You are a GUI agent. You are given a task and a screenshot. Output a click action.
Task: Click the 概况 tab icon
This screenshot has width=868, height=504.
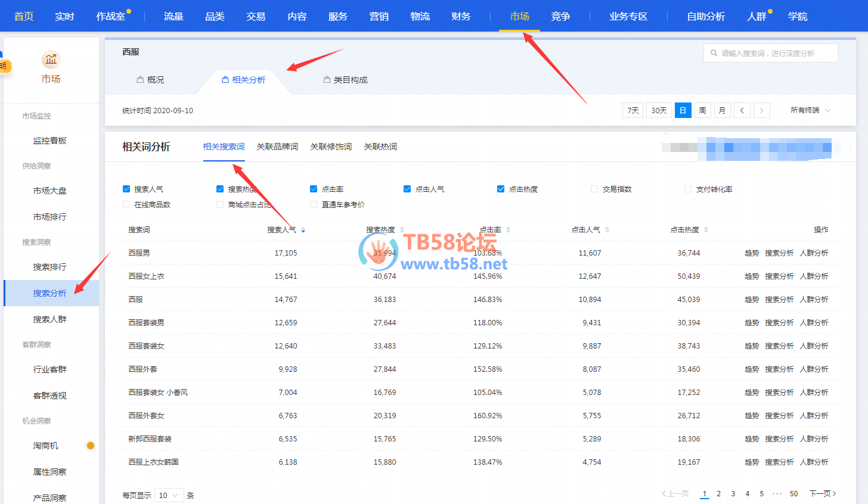(x=140, y=79)
